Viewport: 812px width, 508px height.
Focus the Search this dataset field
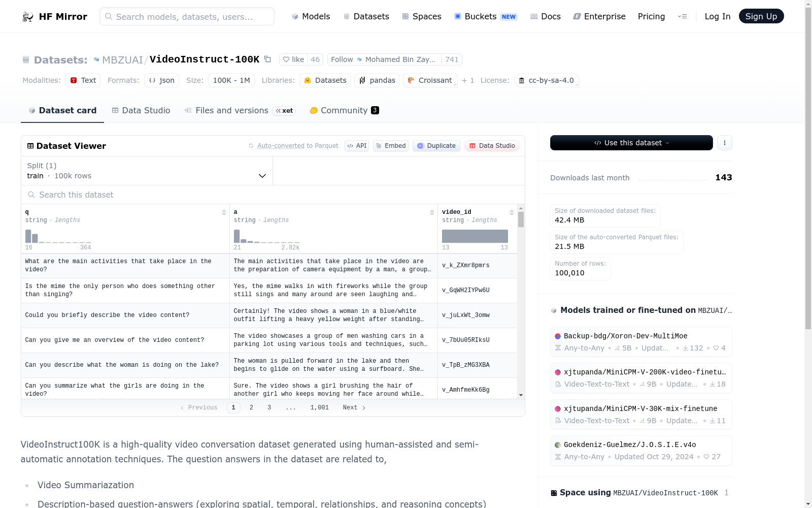pyautogui.click(x=273, y=195)
